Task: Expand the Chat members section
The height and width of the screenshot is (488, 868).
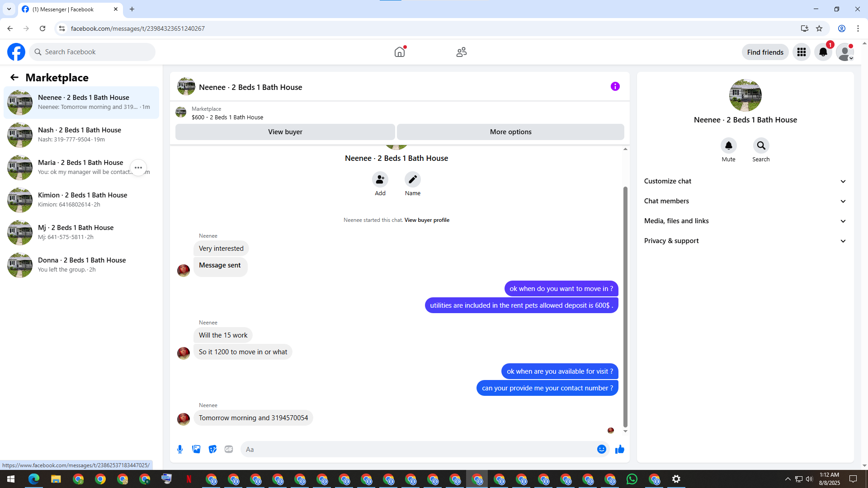Action: click(745, 201)
